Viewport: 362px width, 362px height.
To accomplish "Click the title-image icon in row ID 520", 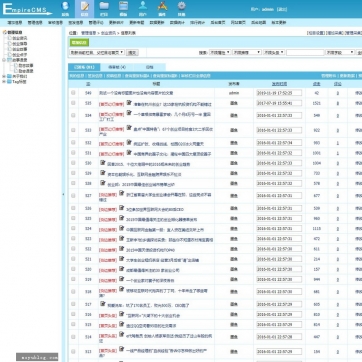I will pyautogui.click(x=122, y=269).
